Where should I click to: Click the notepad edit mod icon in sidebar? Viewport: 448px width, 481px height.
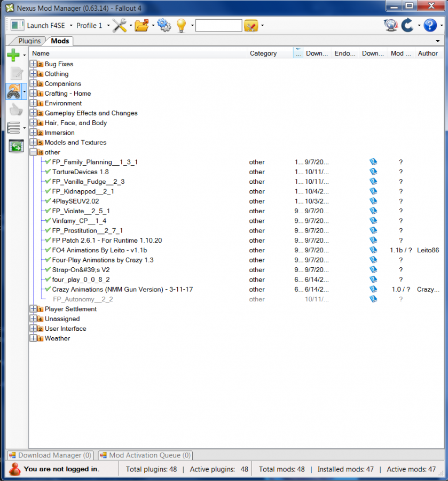[16, 73]
